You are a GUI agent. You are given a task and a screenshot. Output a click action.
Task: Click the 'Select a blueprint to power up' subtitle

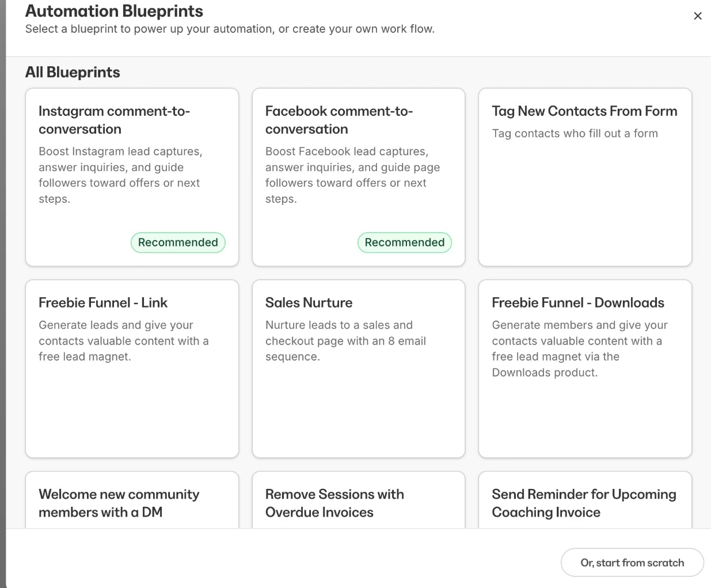click(230, 29)
